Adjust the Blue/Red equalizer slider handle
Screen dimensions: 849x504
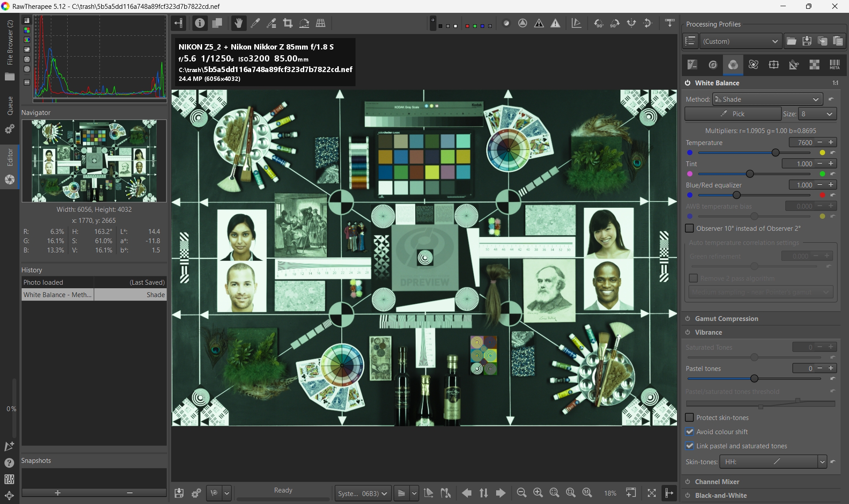pyautogui.click(x=737, y=195)
